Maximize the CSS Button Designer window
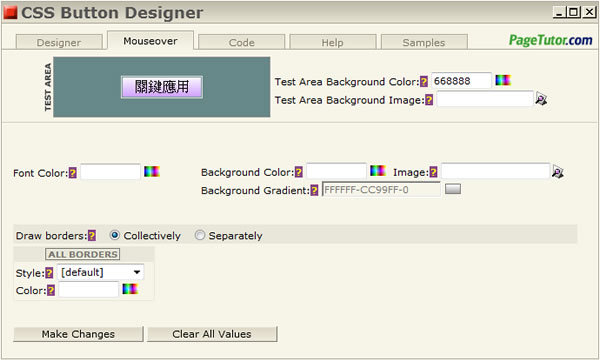This screenshot has width=600, height=362. [573, 13]
